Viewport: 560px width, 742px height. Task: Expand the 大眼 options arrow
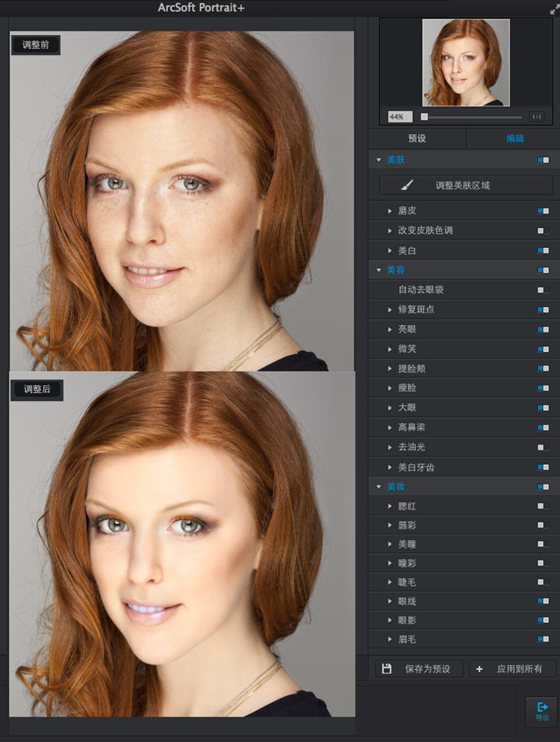pyautogui.click(x=390, y=407)
